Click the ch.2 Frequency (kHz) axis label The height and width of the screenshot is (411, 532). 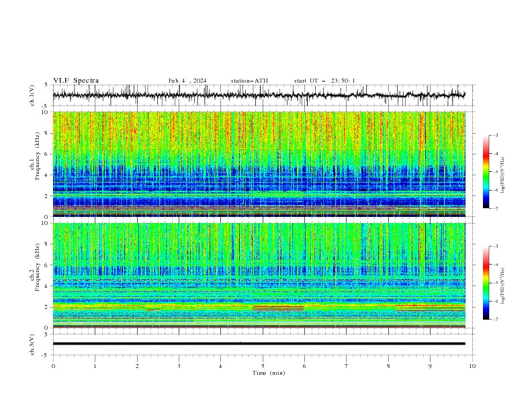(35, 267)
